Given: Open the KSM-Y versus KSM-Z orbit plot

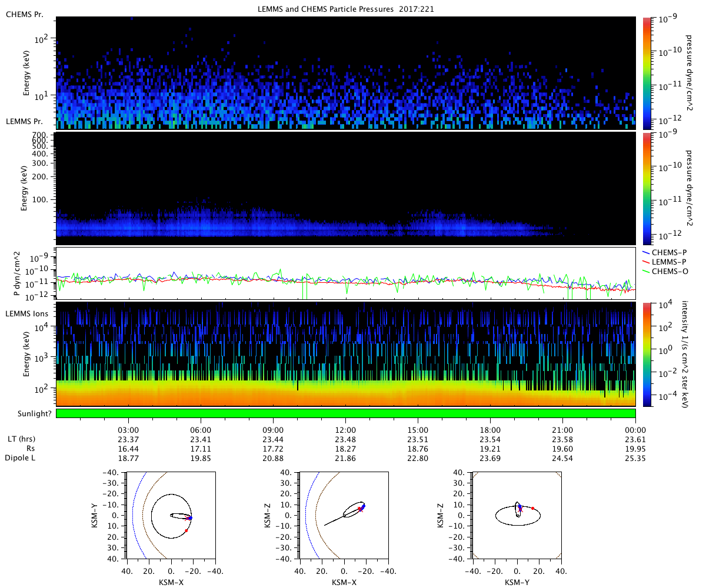Looking at the screenshot, I should point(517,515).
